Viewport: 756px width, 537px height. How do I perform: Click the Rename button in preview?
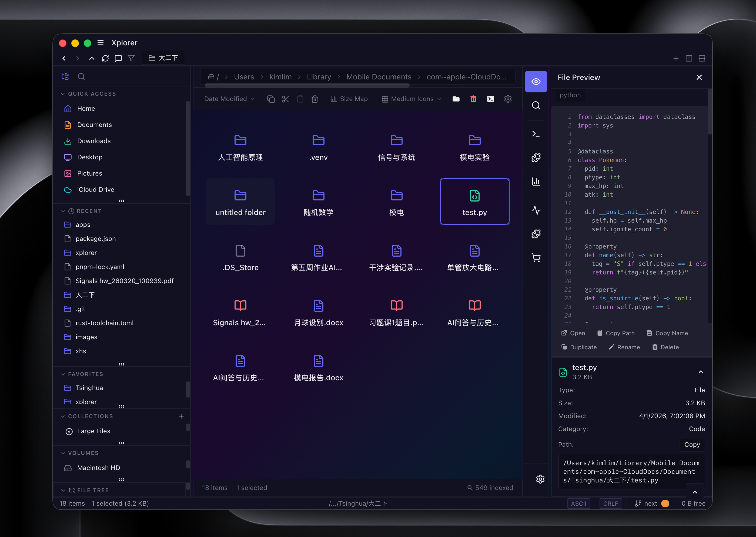click(624, 347)
